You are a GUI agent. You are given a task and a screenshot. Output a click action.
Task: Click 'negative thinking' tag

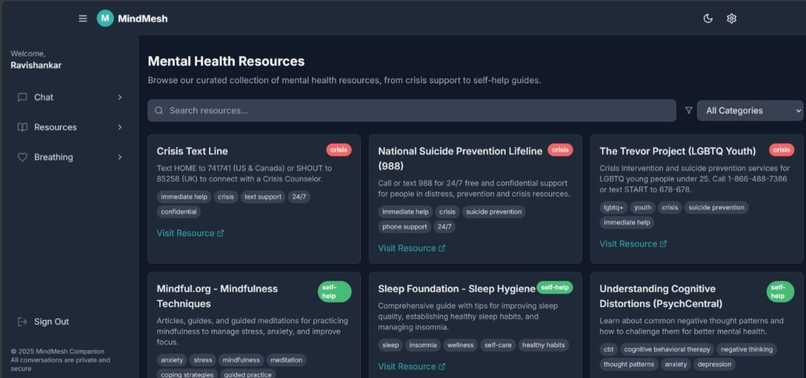(x=746, y=349)
